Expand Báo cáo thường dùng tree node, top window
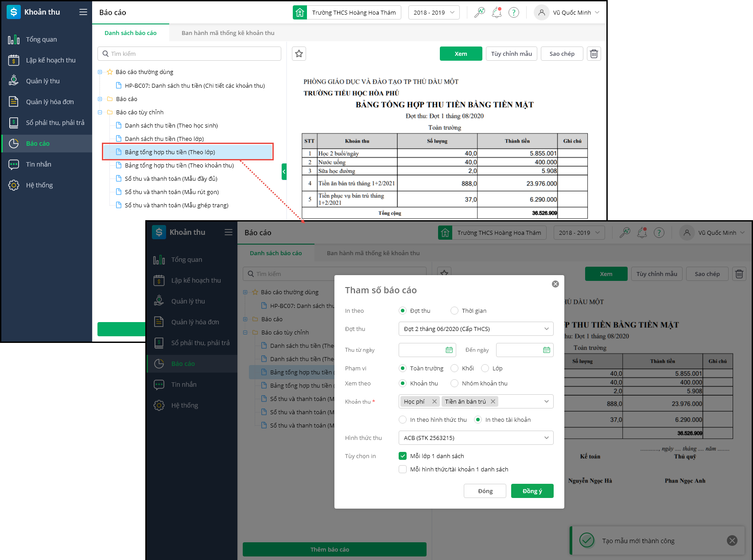This screenshot has height=560, width=753. [100, 72]
